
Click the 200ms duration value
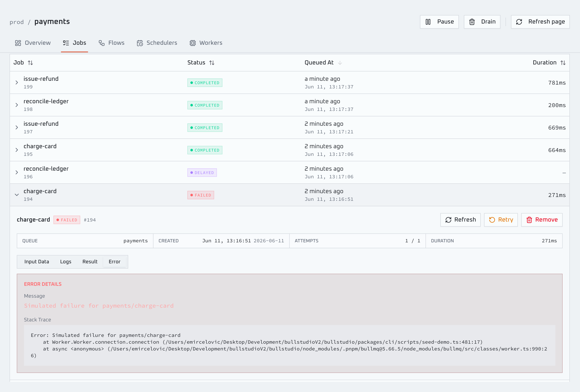click(x=557, y=105)
